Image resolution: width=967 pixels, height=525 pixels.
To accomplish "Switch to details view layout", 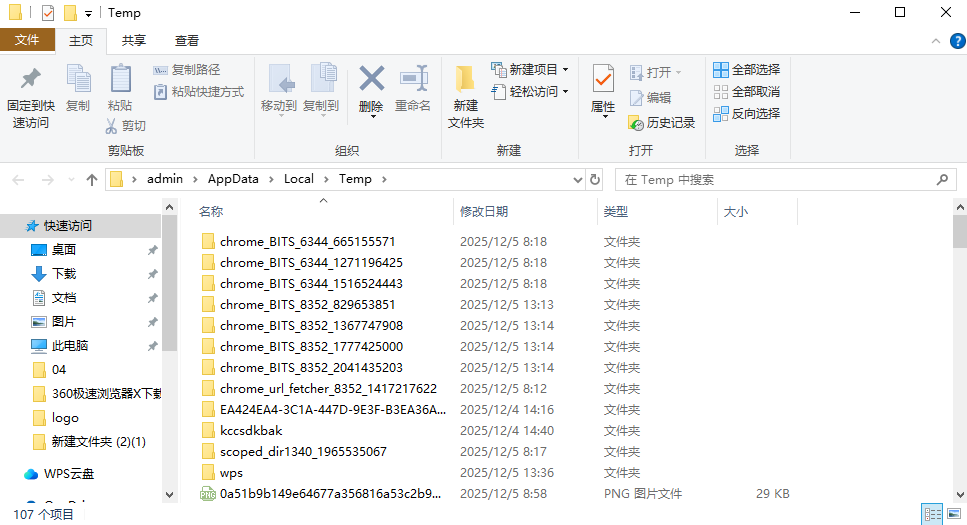I will pyautogui.click(x=932, y=514).
